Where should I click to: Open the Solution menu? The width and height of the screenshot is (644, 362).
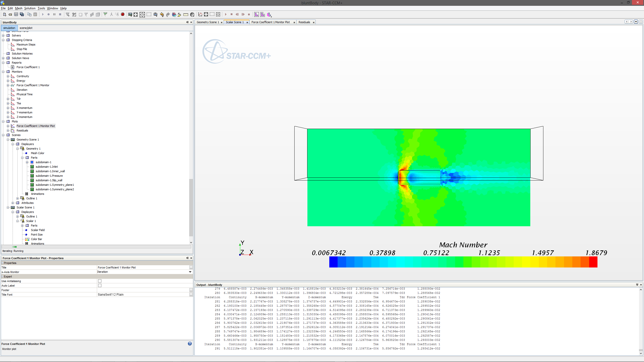(30, 8)
